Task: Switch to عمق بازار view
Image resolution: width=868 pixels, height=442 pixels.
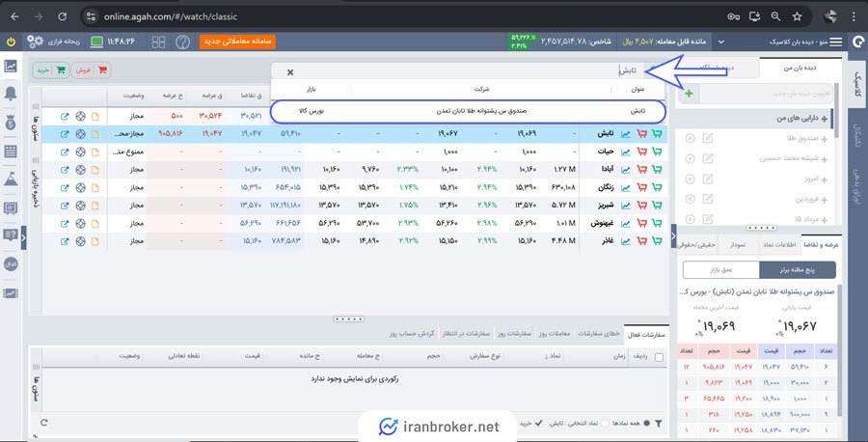Action: (721, 270)
